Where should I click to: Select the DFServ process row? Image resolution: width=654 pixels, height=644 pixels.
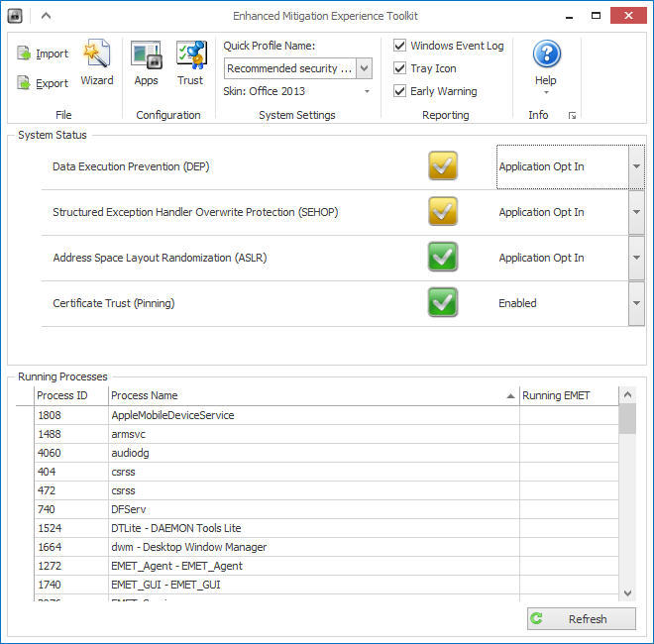[326, 509]
